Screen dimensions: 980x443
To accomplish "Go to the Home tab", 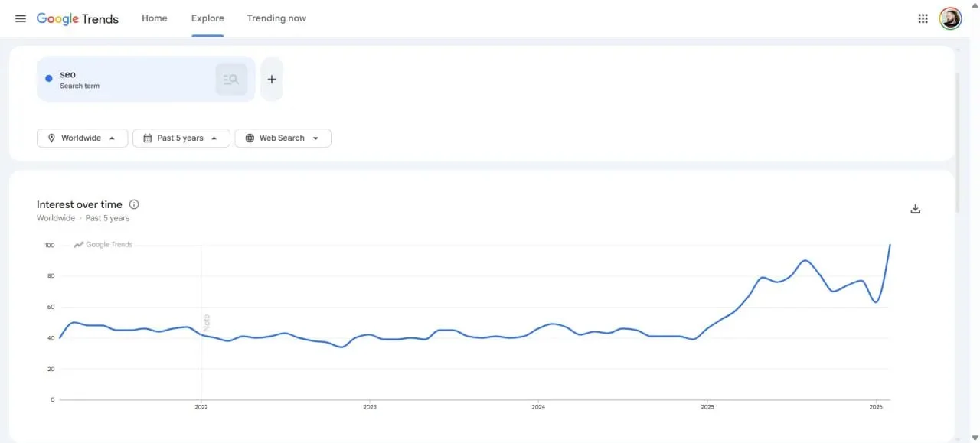I will click(154, 18).
